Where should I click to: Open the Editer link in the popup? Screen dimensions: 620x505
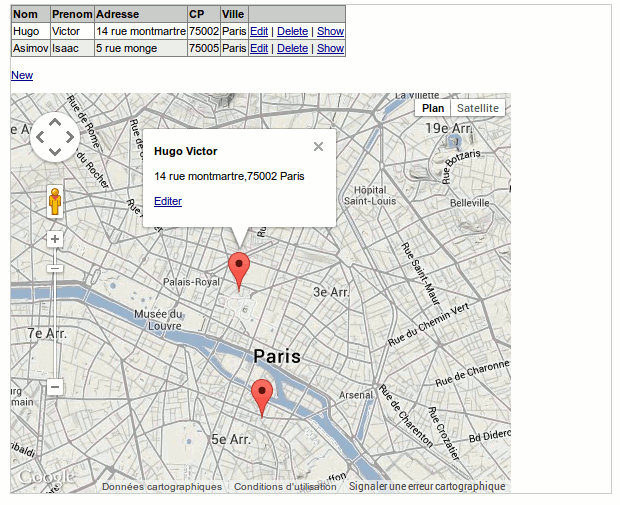coord(168,201)
